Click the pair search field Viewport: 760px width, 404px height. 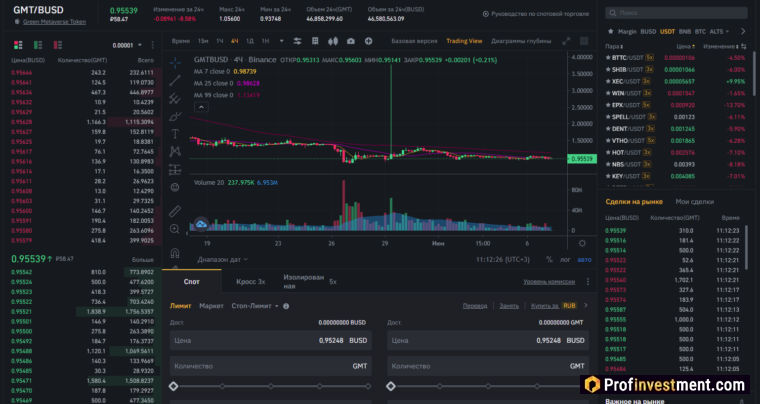(x=676, y=13)
